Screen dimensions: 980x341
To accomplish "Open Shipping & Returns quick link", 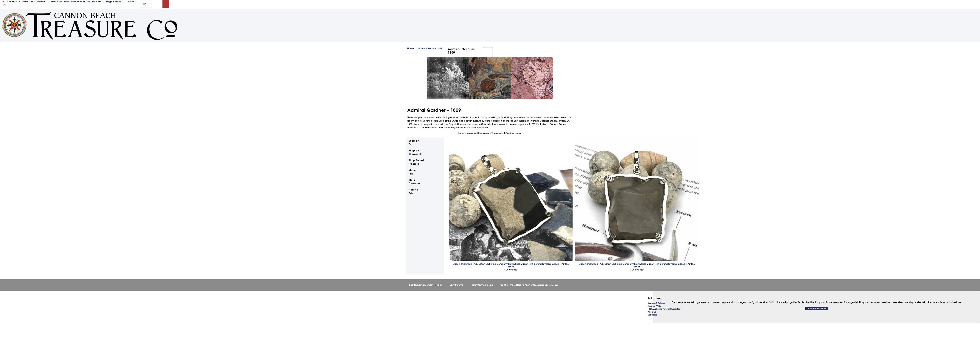I will tap(656, 303).
